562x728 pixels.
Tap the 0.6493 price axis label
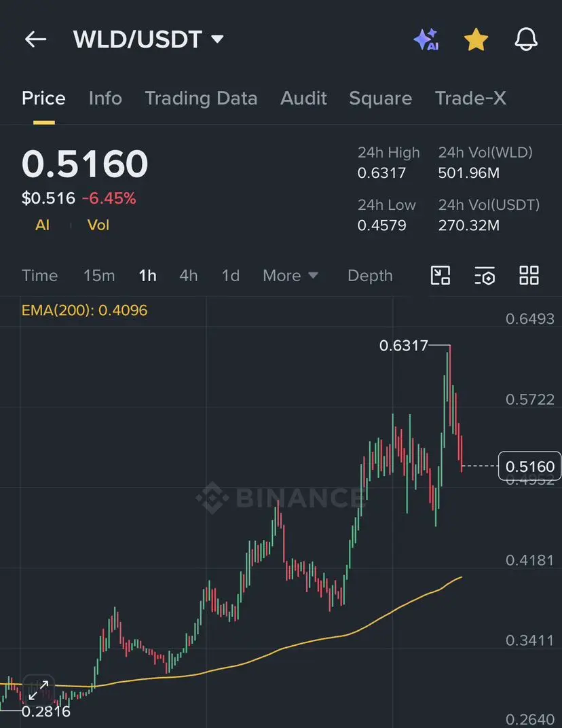(530, 319)
